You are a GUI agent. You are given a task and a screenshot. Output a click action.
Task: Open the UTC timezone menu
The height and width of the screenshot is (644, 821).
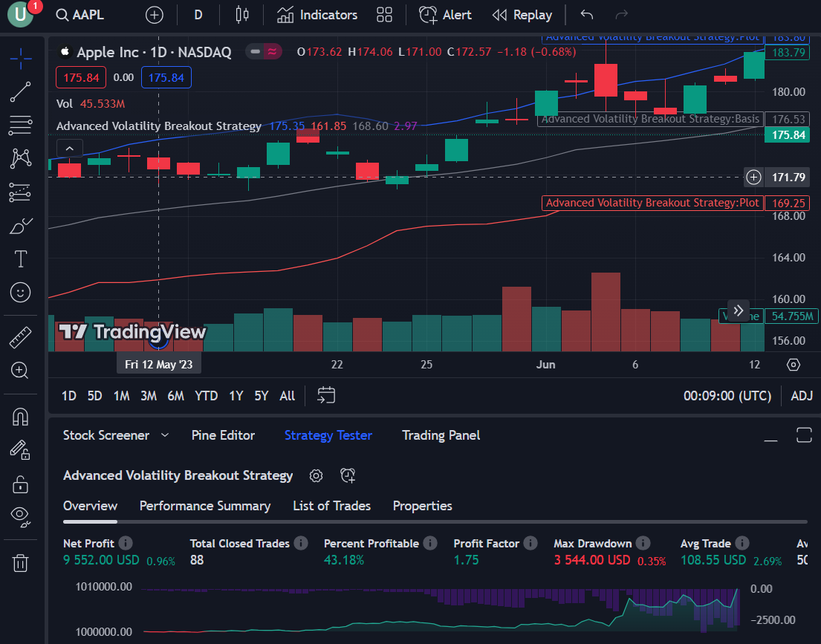click(x=727, y=396)
